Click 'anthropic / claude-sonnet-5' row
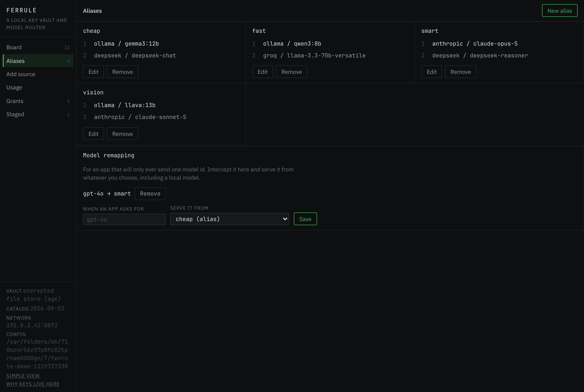The image size is (584, 392). (x=140, y=117)
